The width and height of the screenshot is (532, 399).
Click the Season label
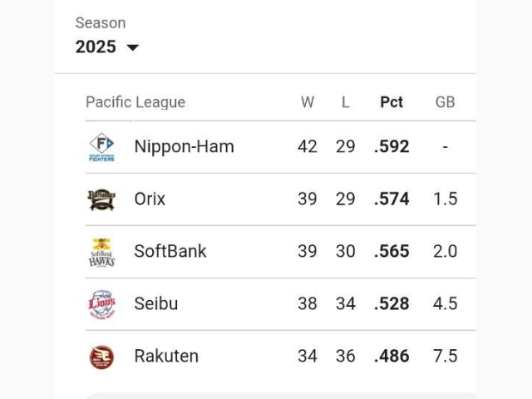pos(101,23)
